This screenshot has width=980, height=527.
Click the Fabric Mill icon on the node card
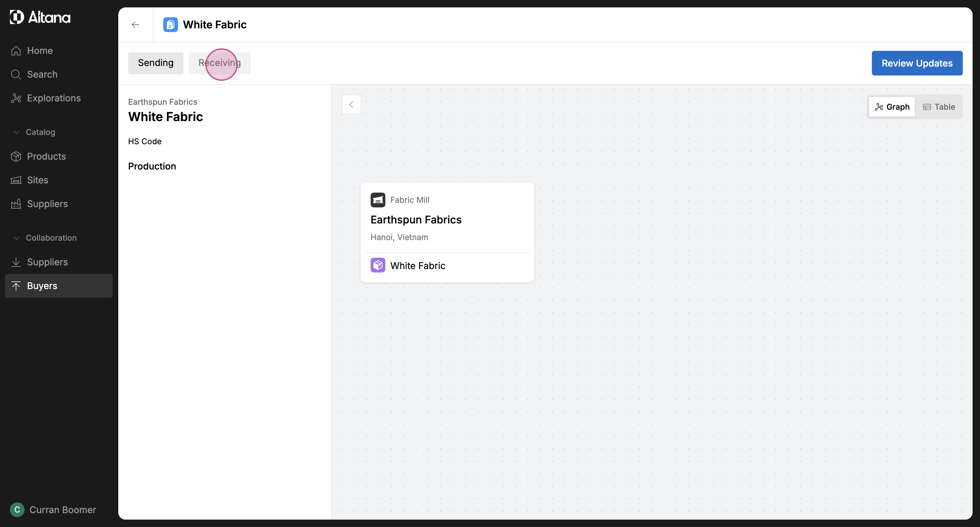(377, 200)
